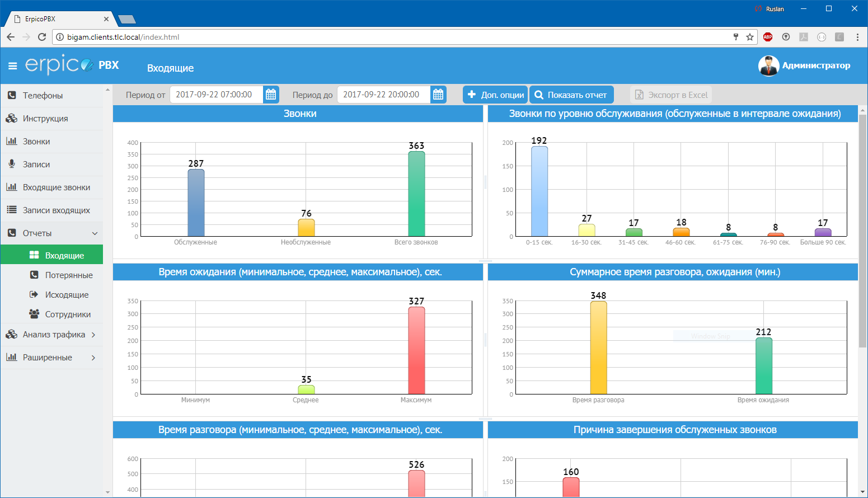This screenshot has height=498, width=868.
Task: Go to Записи section
Action: 51,165
